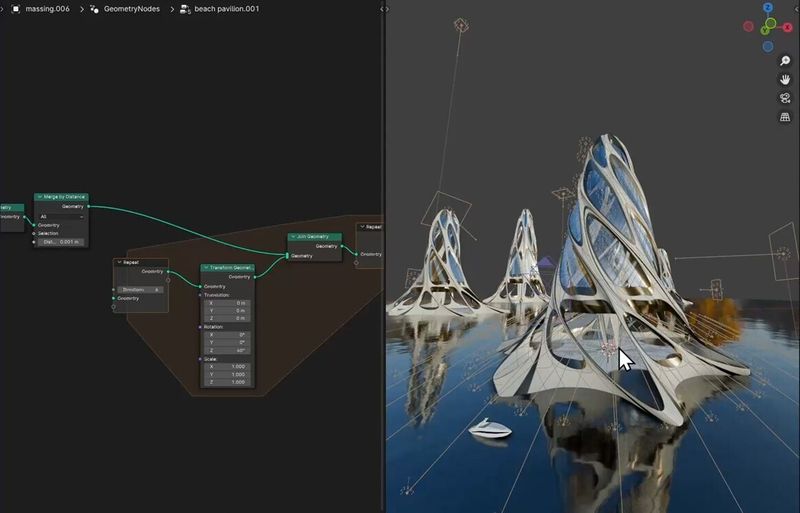Click the Scale Y field

point(228,374)
